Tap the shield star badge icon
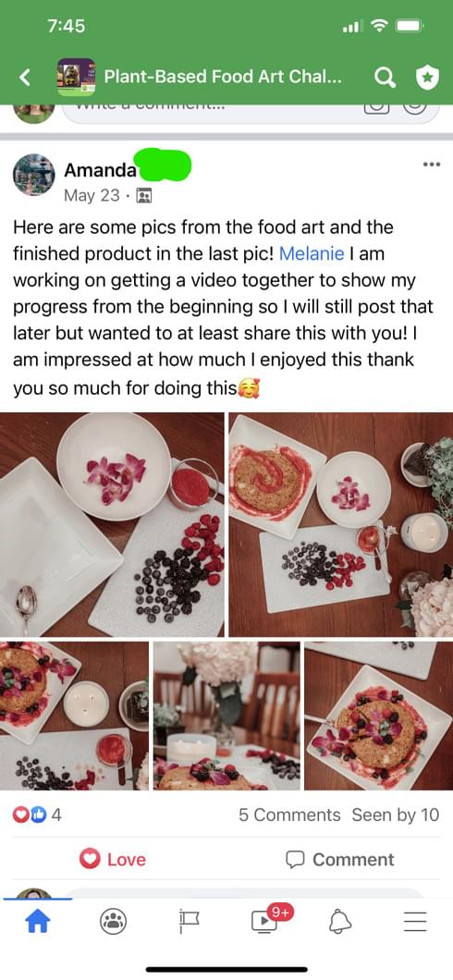Image resolution: width=453 pixels, height=980 pixels. pyautogui.click(x=427, y=78)
